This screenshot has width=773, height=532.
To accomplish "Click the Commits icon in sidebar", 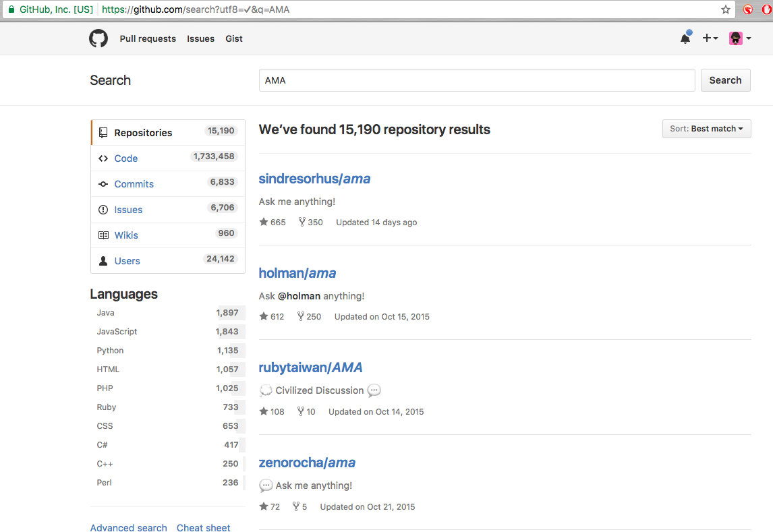I will (103, 183).
